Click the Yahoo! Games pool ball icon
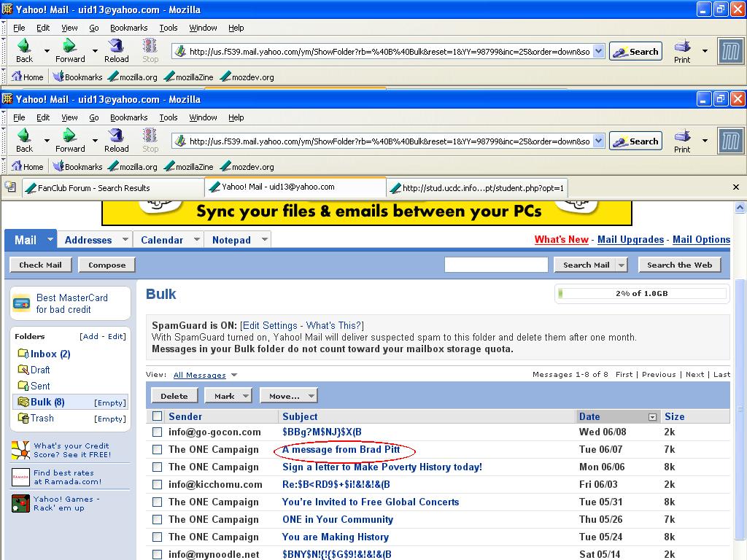This screenshot has width=747, height=560. (20, 503)
